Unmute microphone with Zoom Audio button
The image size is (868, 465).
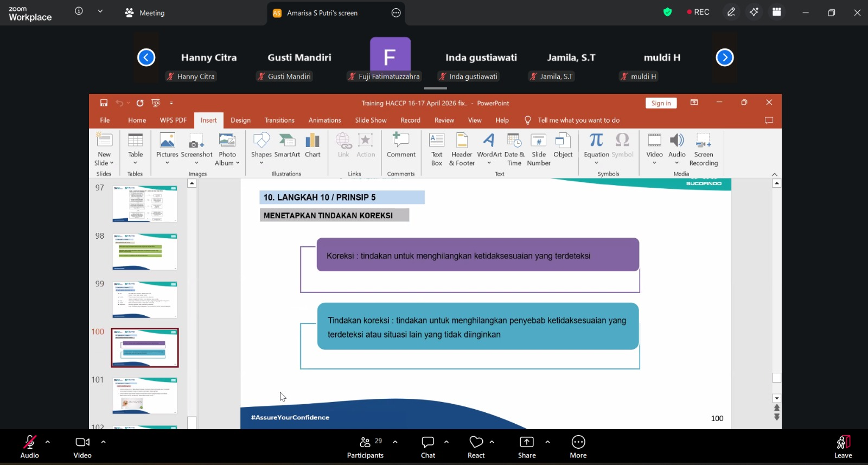pos(30,447)
